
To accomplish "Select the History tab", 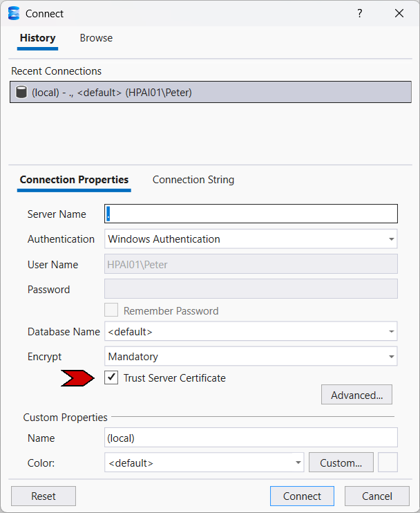I will tap(37, 38).
